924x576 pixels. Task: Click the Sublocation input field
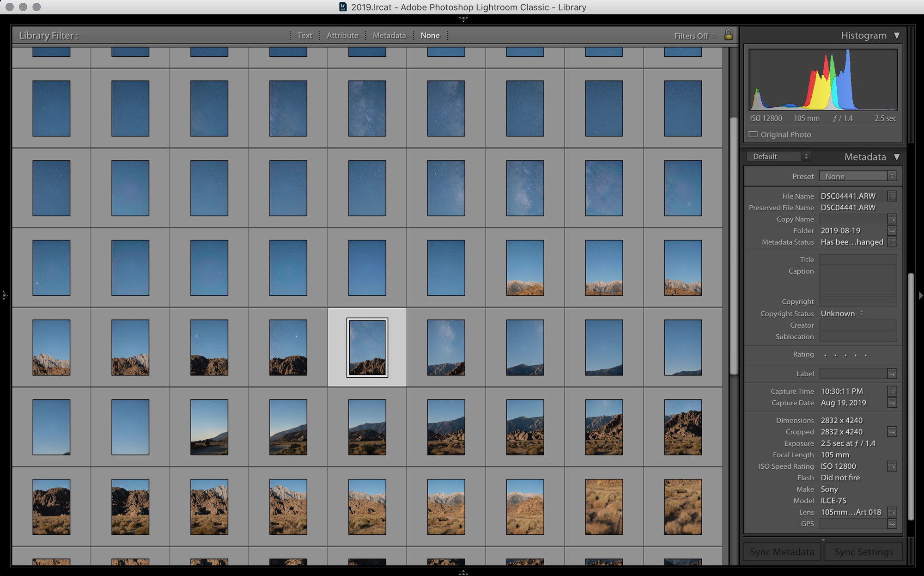point(858,337)
